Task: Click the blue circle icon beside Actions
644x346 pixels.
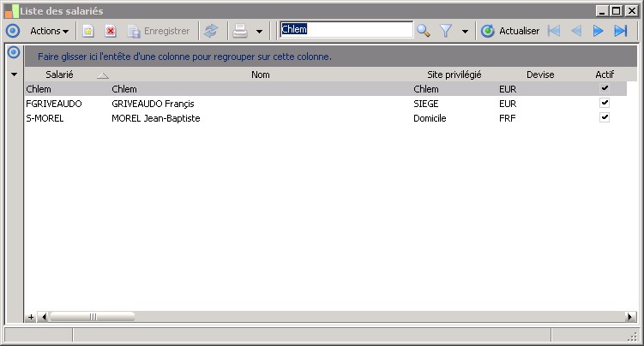Action: pyautogui.click(x=13, y=31)
